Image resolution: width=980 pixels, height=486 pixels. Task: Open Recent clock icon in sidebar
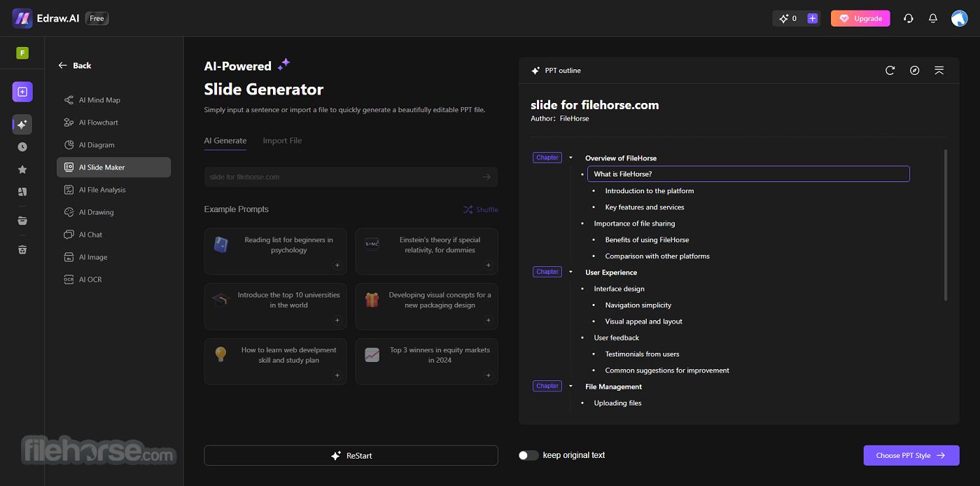pyautogui.click(x=22, y=147)
